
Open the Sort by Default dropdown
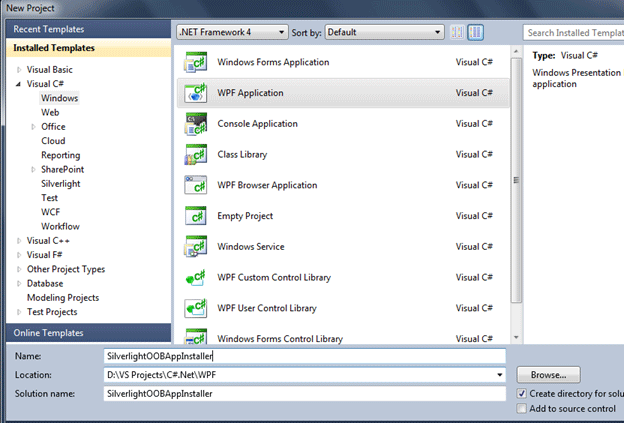coord(384,32)
